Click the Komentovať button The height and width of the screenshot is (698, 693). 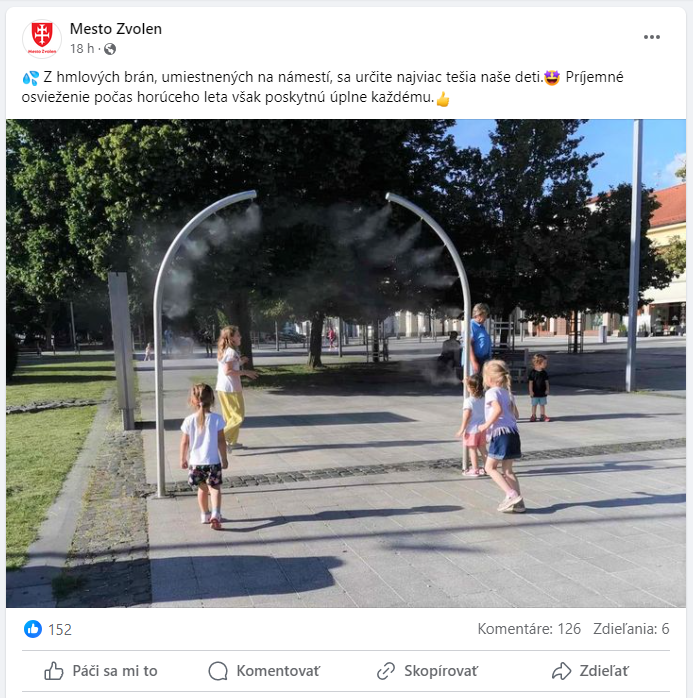click(x=264, y=671)
